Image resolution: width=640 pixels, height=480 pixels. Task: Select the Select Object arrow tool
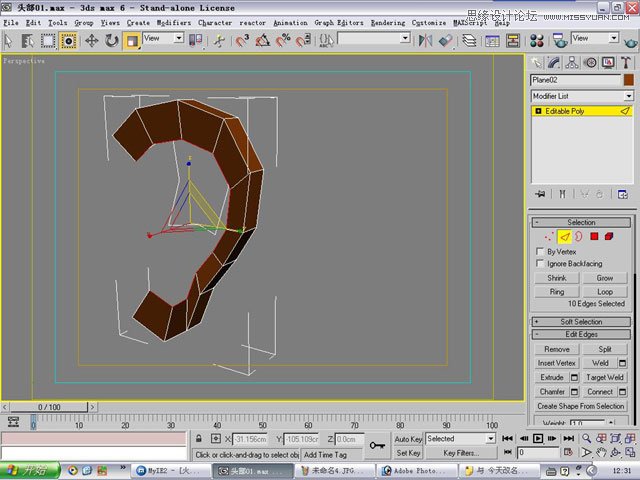tap(9, 41)
